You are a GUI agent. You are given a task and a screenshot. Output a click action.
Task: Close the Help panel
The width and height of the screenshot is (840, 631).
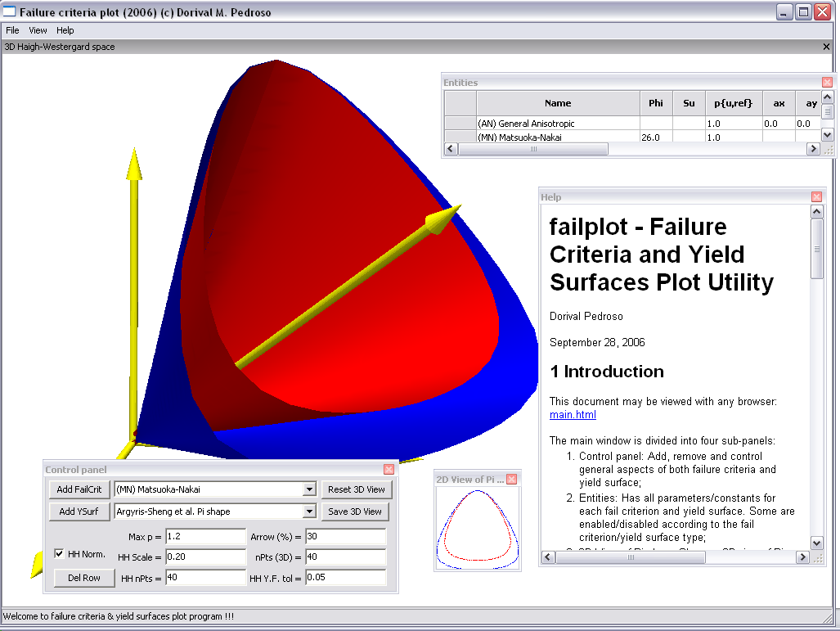(816, 197)
